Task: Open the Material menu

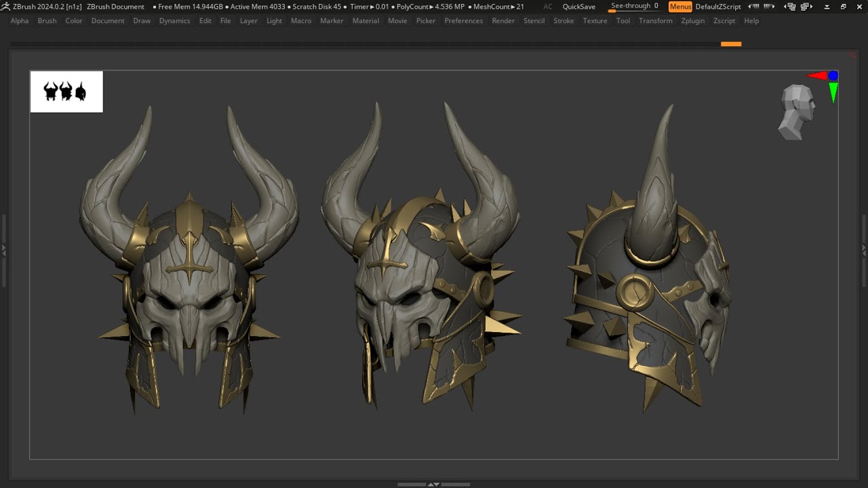Action: (366, 21)
